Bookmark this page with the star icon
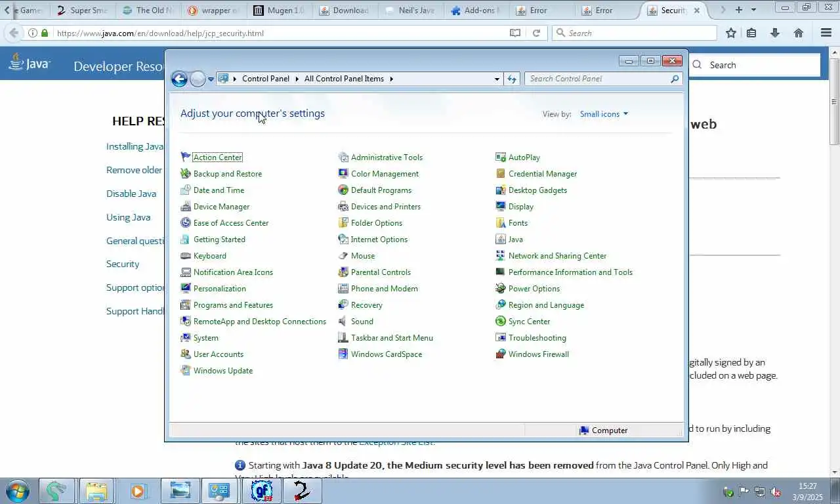This screenshot has height=504, width=840. pos(730,33)
